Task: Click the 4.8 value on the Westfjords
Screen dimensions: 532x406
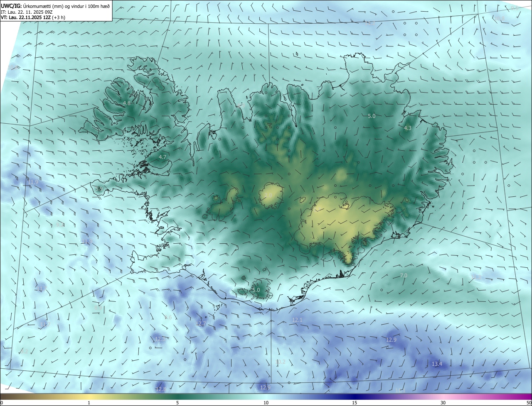Action: click(127, 103)
